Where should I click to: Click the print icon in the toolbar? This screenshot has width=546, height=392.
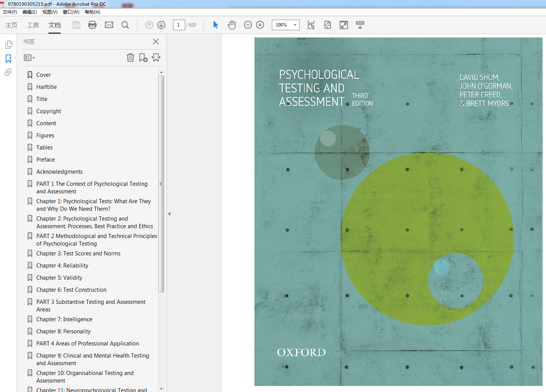[92, 25]
